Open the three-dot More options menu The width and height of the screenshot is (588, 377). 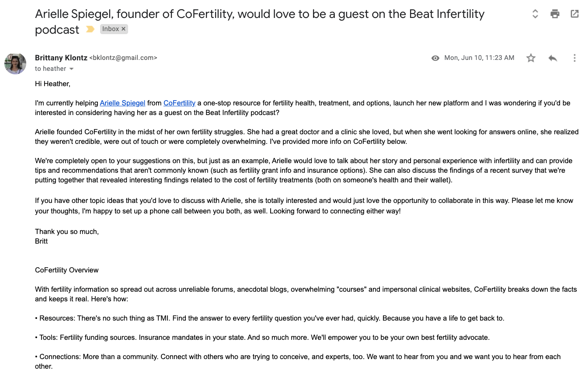coord(574,58)
